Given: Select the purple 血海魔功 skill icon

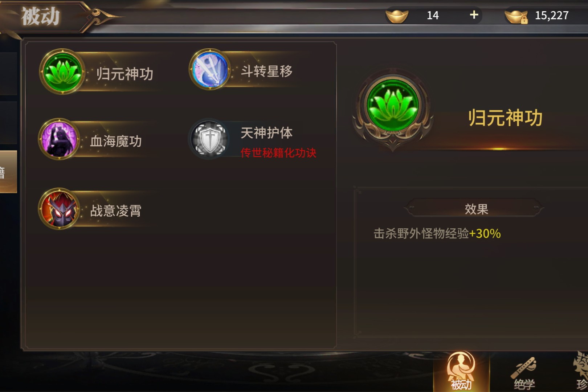Looking at the screenshot, I should 59,139.
